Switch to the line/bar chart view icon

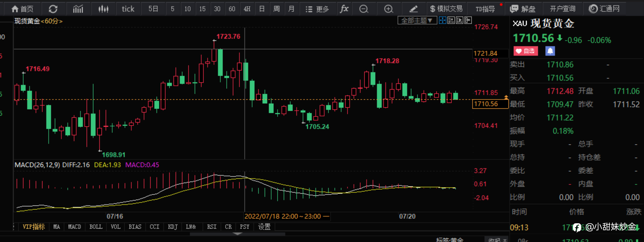click(78, 9)
